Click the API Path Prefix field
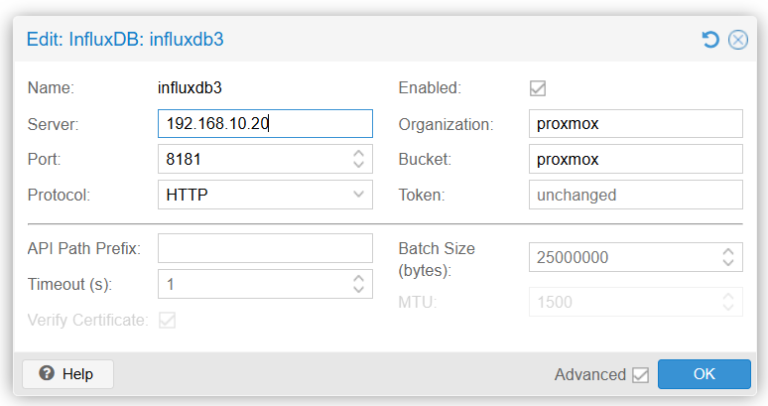This screenshot has width=768, height=406. click(265, 248)
